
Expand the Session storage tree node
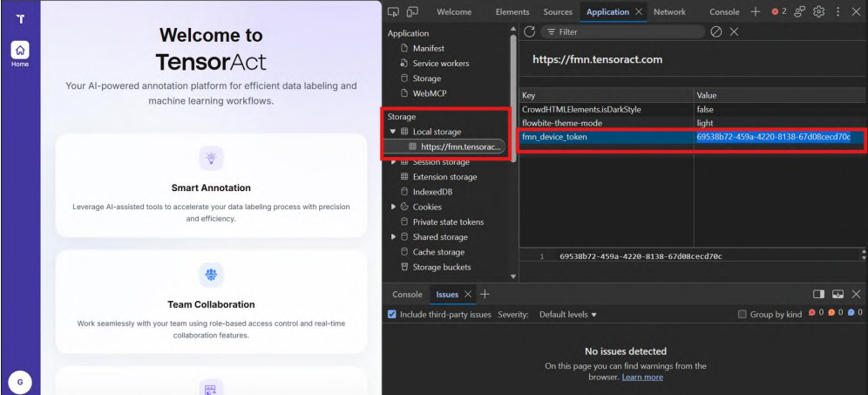coord(393,162)
